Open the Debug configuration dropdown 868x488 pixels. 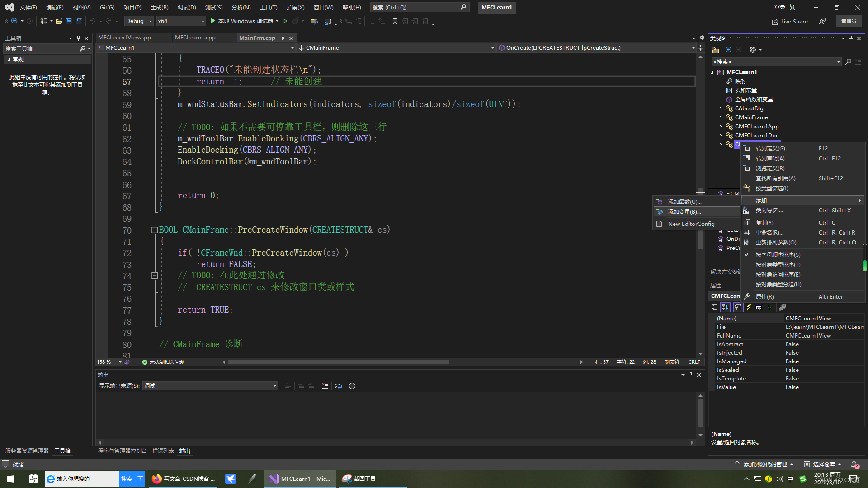click(x=139, y=21)
